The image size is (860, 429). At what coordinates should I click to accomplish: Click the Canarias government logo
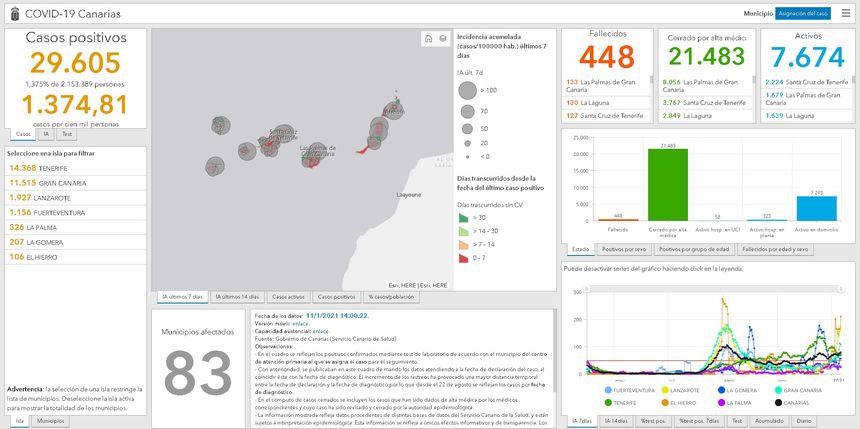pos(11,13)
